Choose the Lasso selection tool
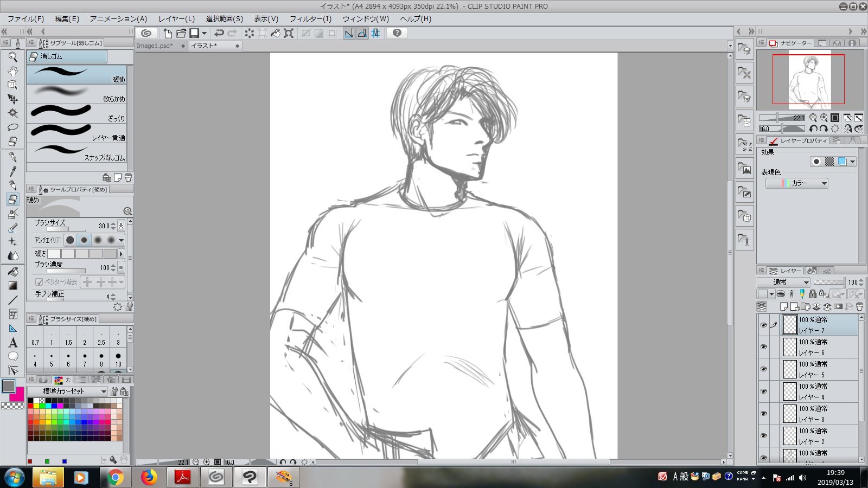The width and height of the screenshot is (868, 488). (x=13, y=127)
